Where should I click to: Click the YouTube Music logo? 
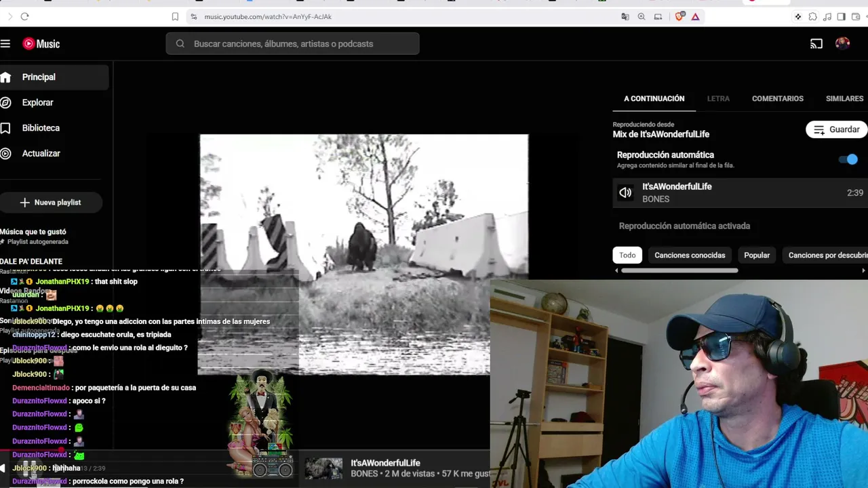tap(41, 44)
